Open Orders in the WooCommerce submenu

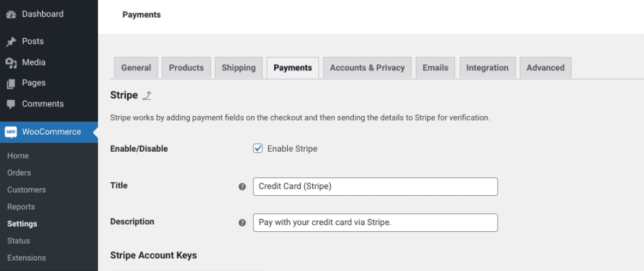coord(19,173)
